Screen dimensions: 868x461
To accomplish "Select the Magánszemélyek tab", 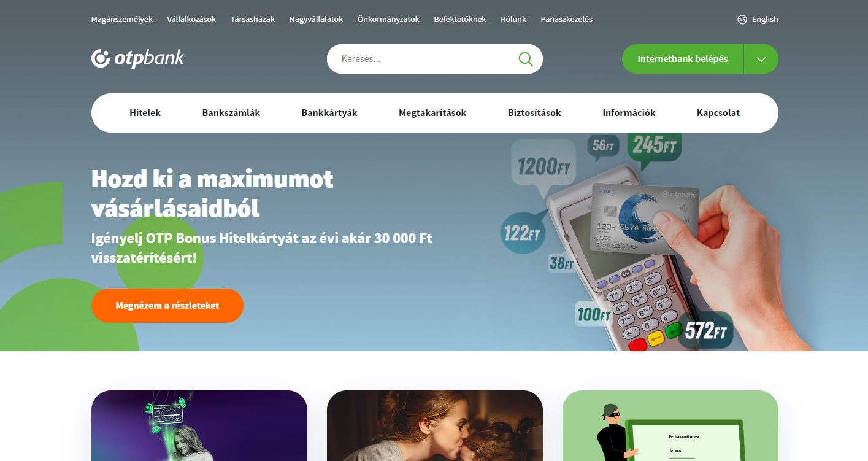I will click(122, 20).
